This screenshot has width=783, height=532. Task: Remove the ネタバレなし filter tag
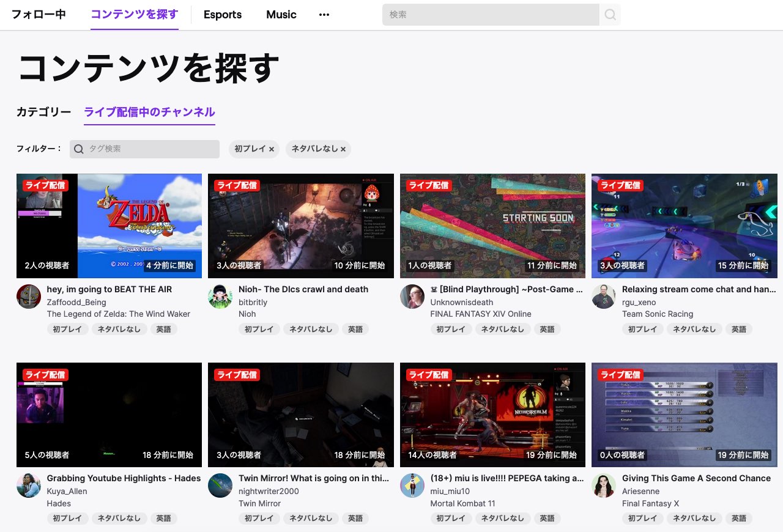click(x=343, y=149)
